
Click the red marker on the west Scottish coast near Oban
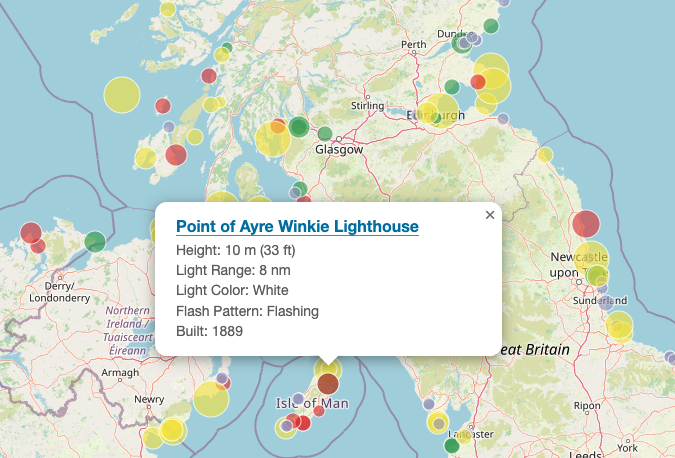coord(209,76)
